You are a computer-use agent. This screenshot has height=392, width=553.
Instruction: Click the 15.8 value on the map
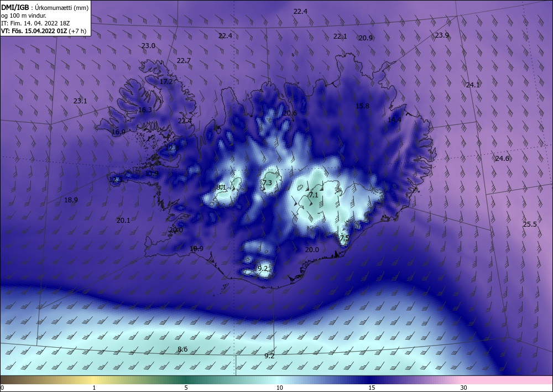362,106
